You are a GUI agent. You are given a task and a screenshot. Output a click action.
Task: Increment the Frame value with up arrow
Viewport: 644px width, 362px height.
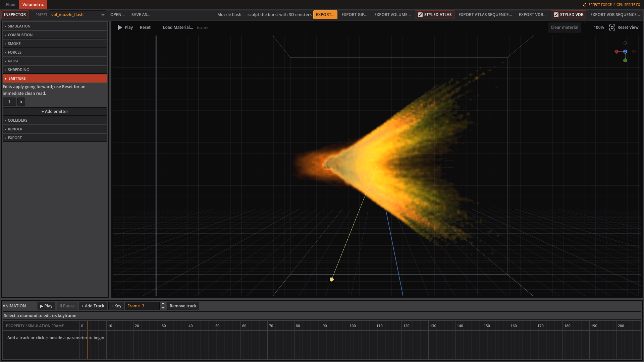(x=163, y=304)
